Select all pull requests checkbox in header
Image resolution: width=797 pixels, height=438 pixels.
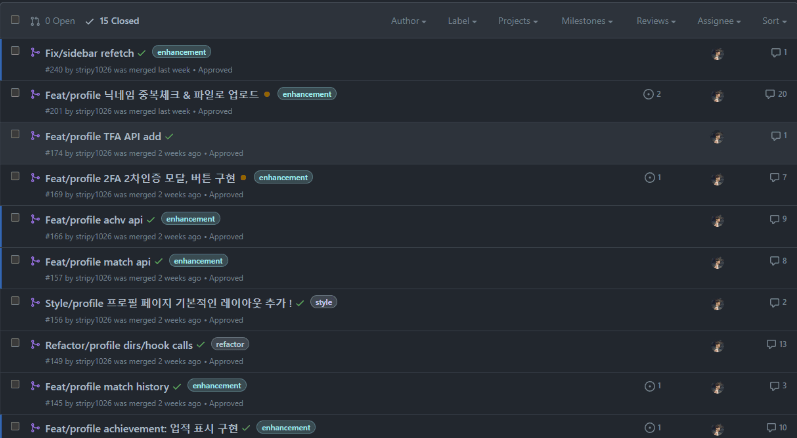pos(15,20)
